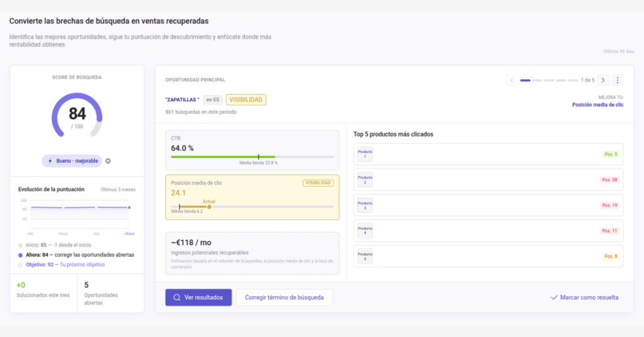Click the small VISIBILIDAD tag in position card
644x337 pixels.
click(318, 183)
